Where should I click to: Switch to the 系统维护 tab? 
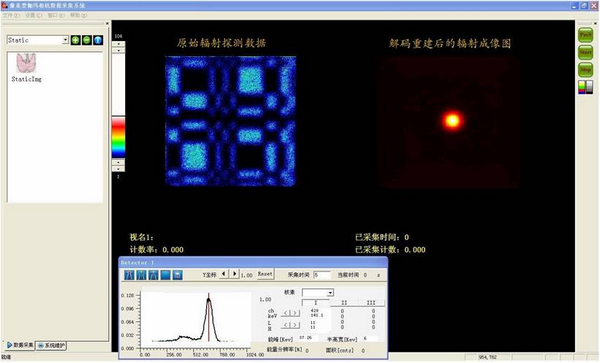52,345
